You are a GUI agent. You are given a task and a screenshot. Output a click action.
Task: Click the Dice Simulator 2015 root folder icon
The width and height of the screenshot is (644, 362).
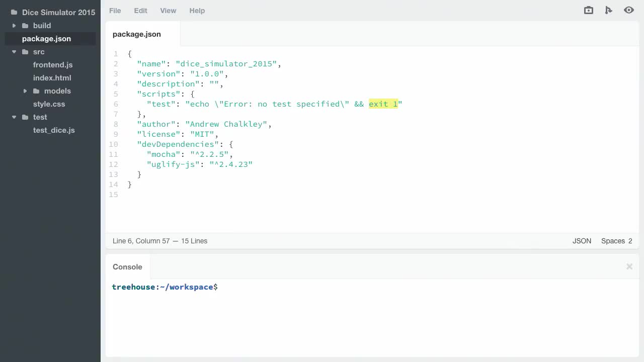pyautogui.click(x=14, y=13)
